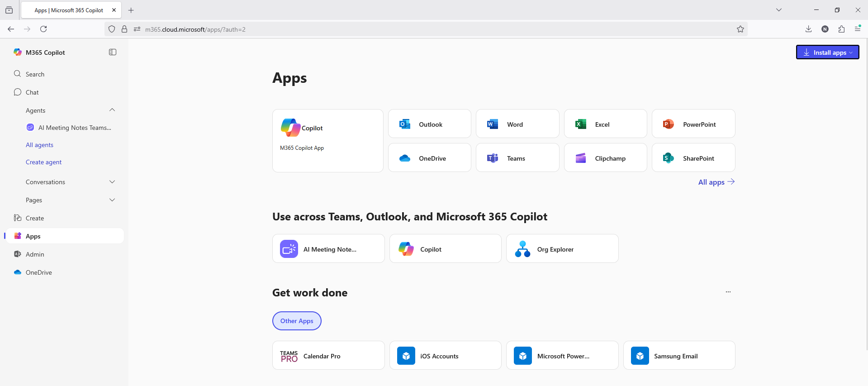868x386 pixels.
Task: Open the browser extensions menu
Action: point(841,29)
